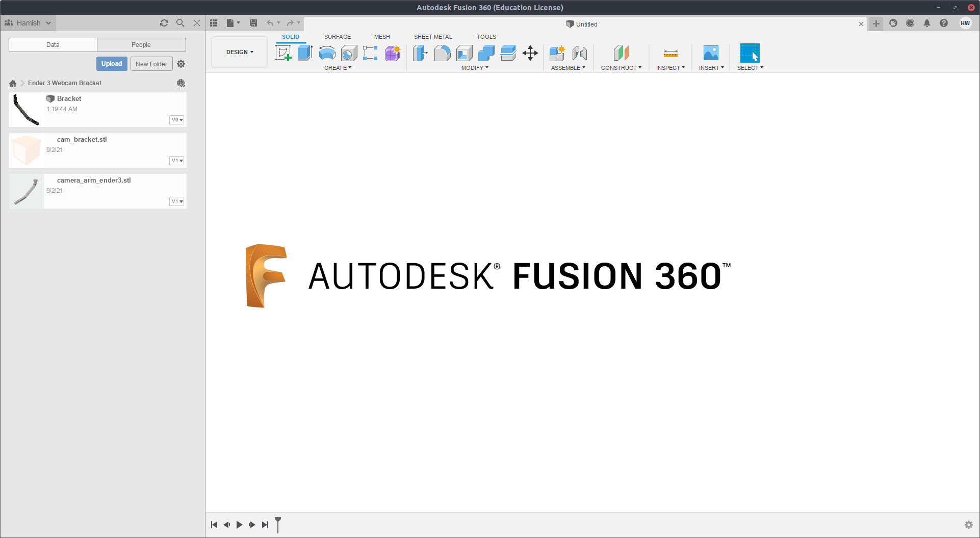Open a new design tab with plus
Viewport: 980px width, 538px height.
coord(876,23)
